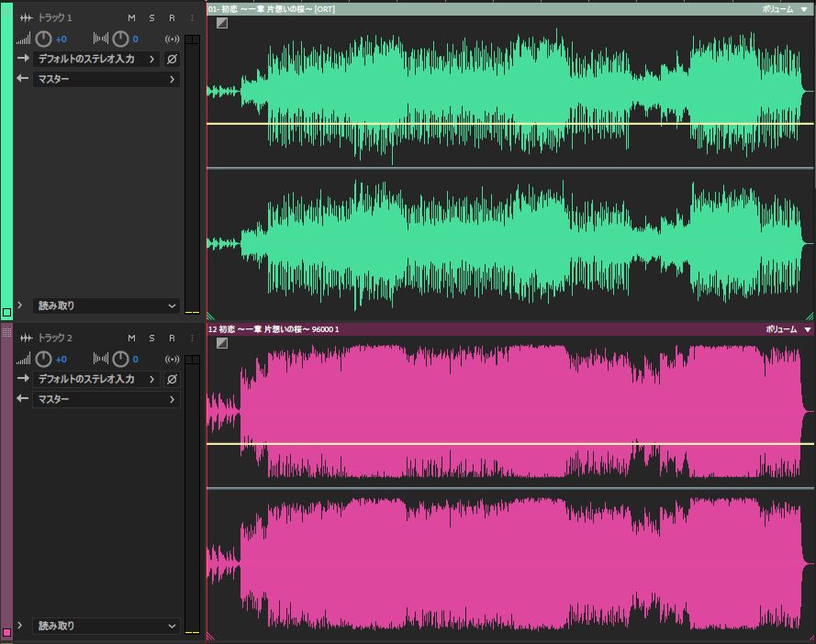Image resolution: width=816 pixels, height=644 pixels.
Task: Select the Track 2 name label
Action: (x=55, y=339)
